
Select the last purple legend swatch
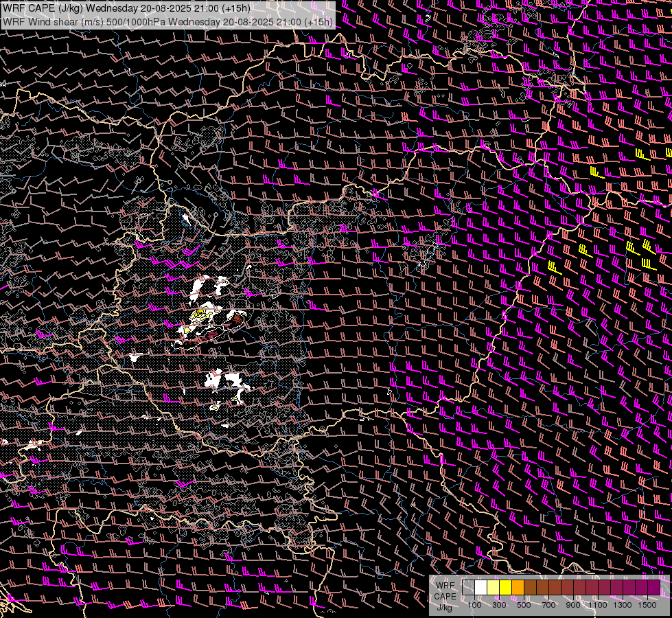tap(654, 588)
